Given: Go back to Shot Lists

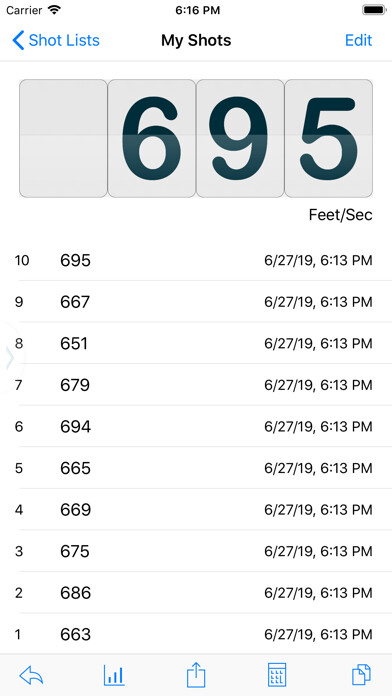Looking at the screenshot, I should tap(56, 40).
